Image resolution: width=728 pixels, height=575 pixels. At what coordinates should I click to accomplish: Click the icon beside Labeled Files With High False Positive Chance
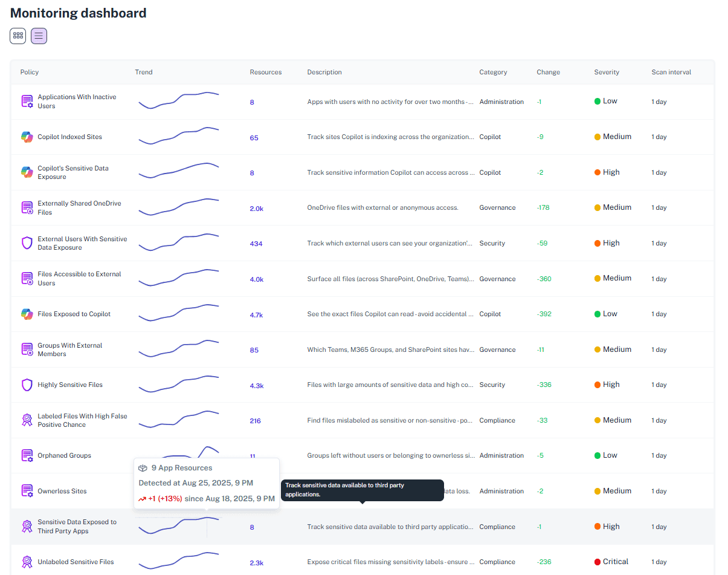[x=27, y=420]
